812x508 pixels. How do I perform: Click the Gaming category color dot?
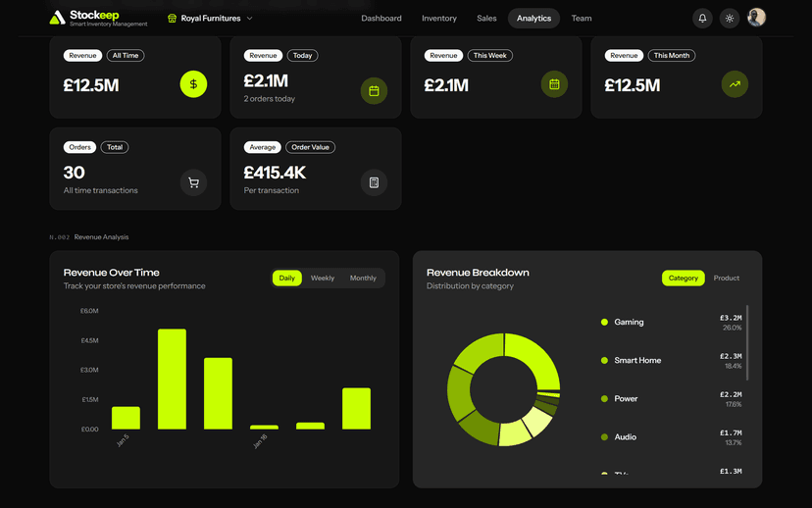(x=604, y=322)
